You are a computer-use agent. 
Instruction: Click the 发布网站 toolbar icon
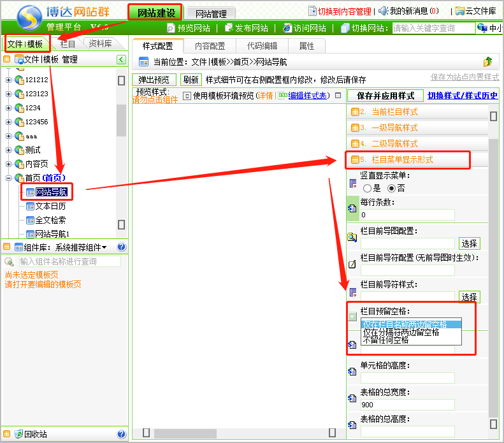coord(229,28)
